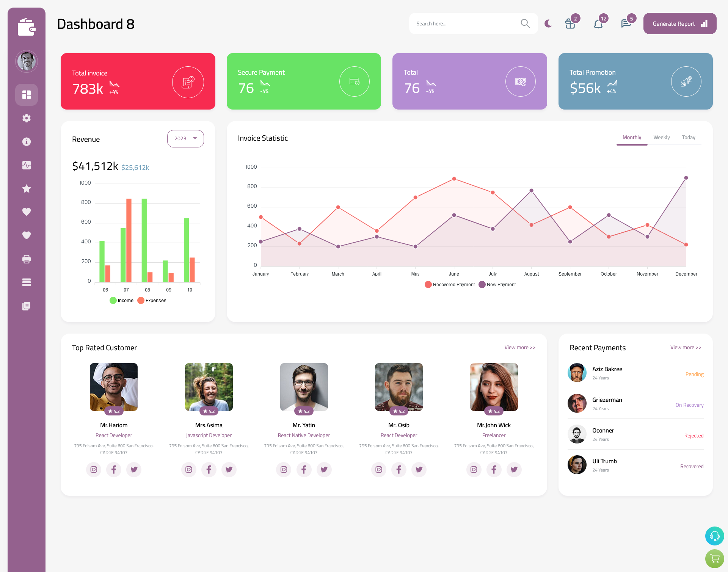728x572 pixels.
Task: Click the search input field
Action: [x=468, y=24]
